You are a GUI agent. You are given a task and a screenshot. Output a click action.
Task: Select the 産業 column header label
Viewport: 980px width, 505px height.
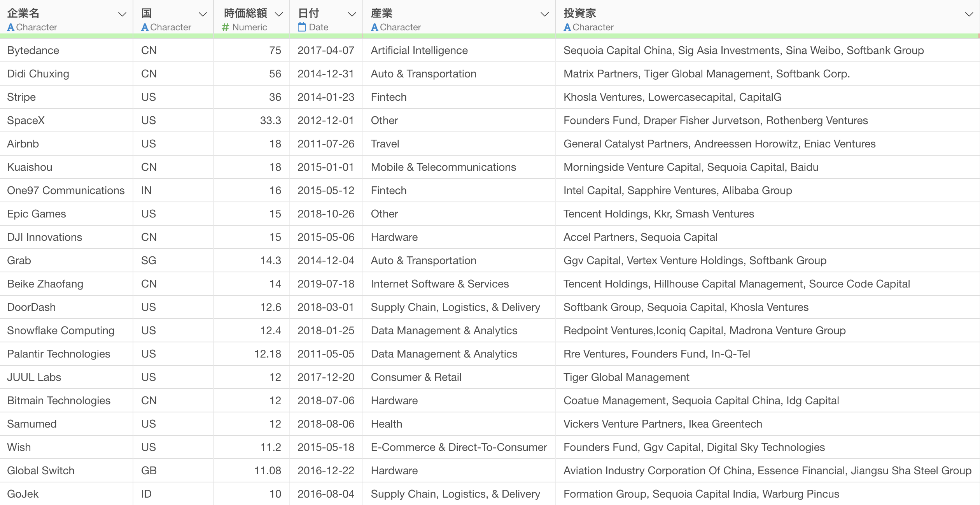[382, 14]
